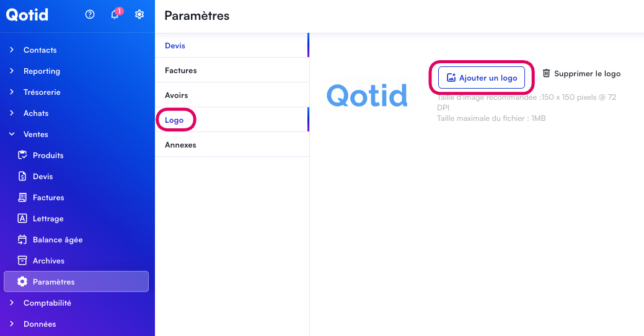The height and width of the screenshot is (336, 644).
Task: Click the Produits sidebar icon
Action: pos(22,156)
